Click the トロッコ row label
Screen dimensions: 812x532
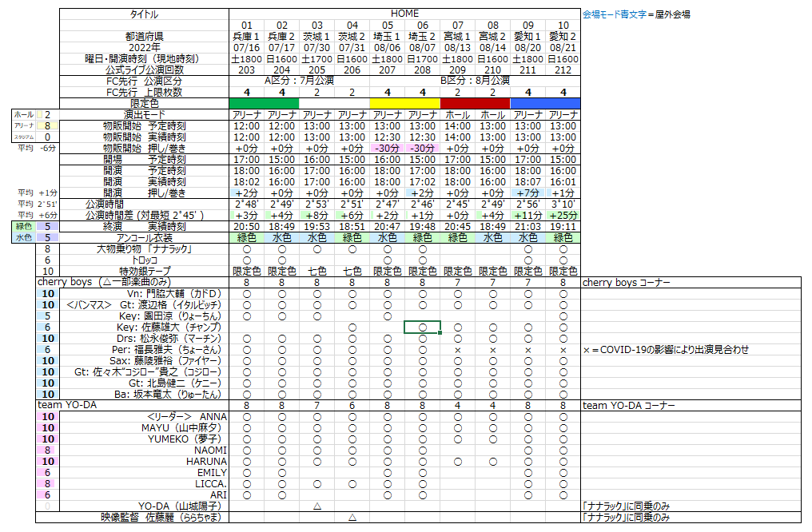pos(144,260)
